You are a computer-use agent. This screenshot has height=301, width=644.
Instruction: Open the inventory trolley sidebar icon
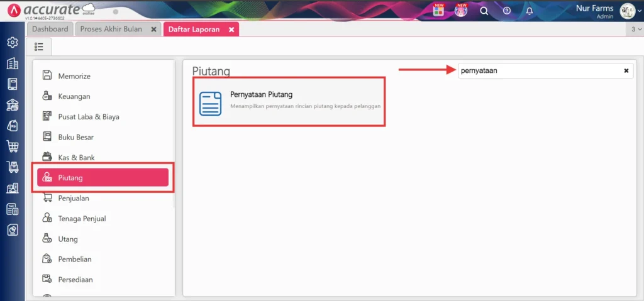pos(13,167)
